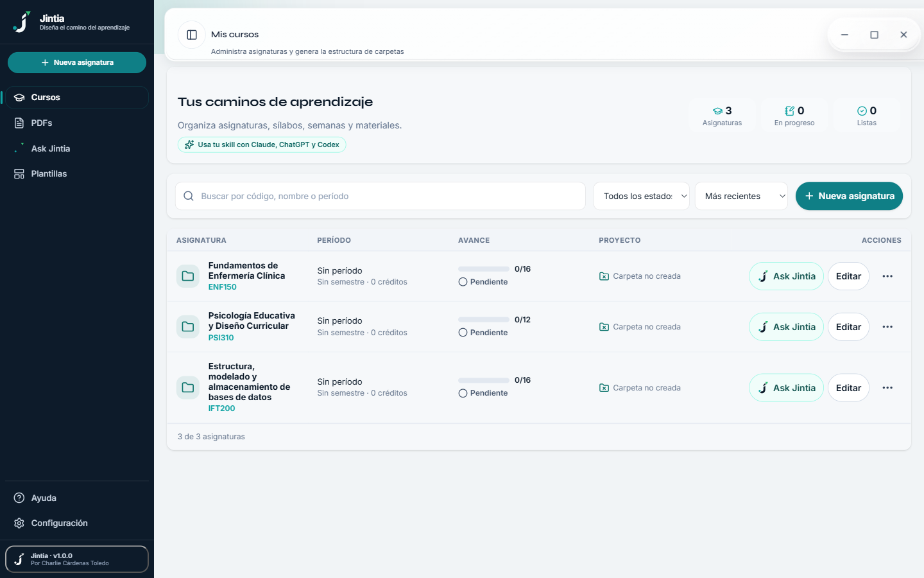Image resolution: width=924 pixels, height=578 pixels.
Task: Click Carpeta no creada icon for PSI310
Action: click(604, 327)
